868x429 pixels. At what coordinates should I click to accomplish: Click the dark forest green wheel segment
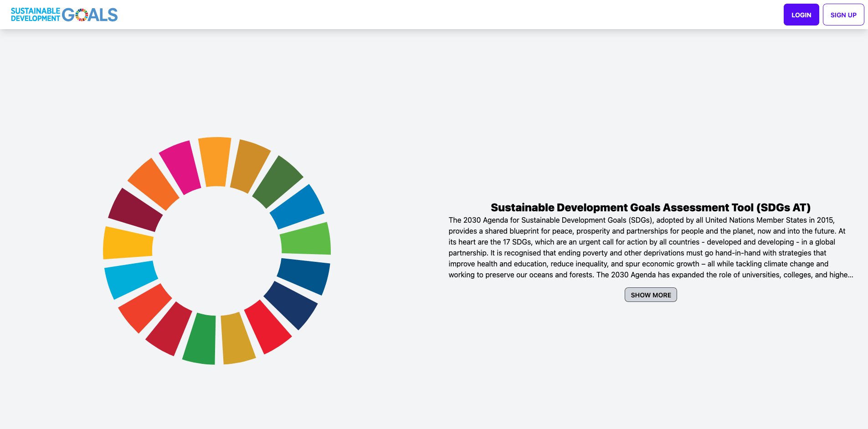click(277, 181)
